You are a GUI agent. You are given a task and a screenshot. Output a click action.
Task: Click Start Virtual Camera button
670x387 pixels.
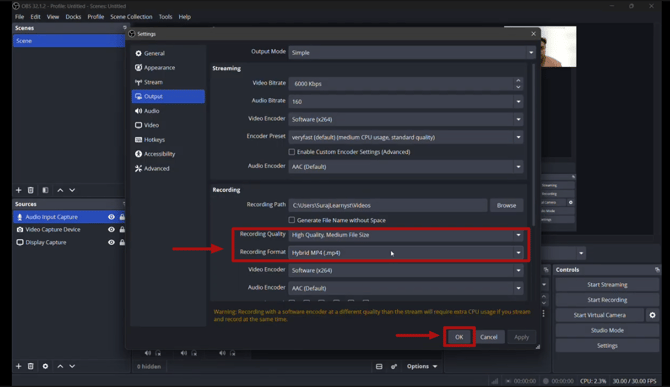point(599,315)
